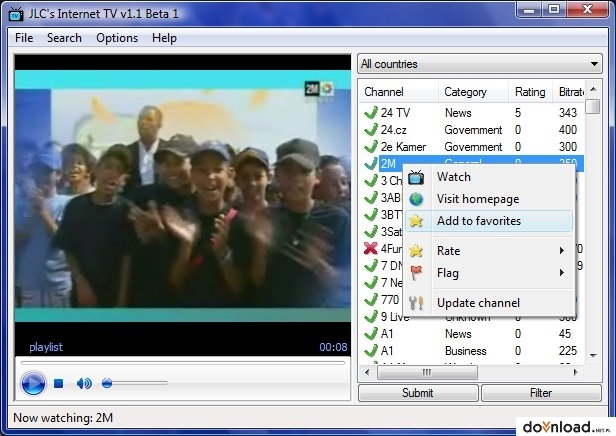Click the 343 bitrate value for 24 TV

coord(568,113)
